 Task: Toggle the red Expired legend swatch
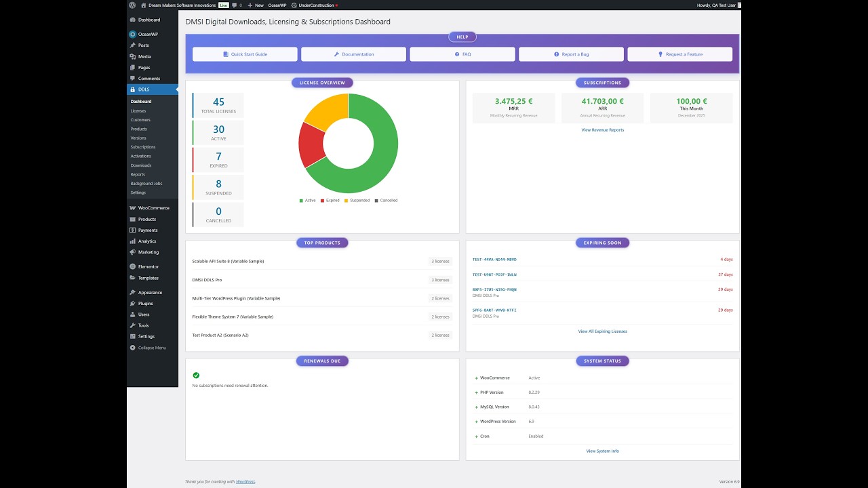323,201
